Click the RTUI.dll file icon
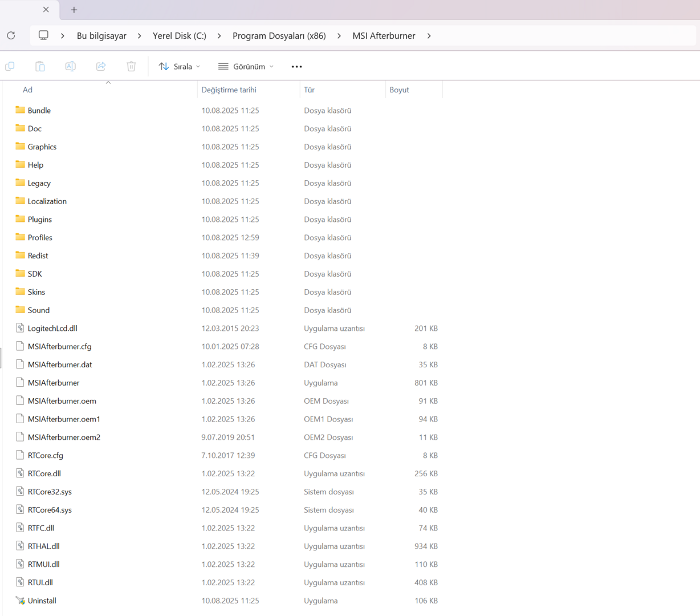The height and width of the screenshot is (616, 700). click(20, 582)
